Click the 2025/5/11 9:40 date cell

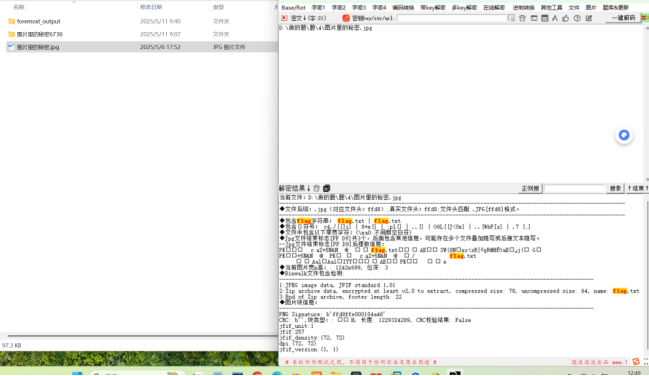[160, 21]
